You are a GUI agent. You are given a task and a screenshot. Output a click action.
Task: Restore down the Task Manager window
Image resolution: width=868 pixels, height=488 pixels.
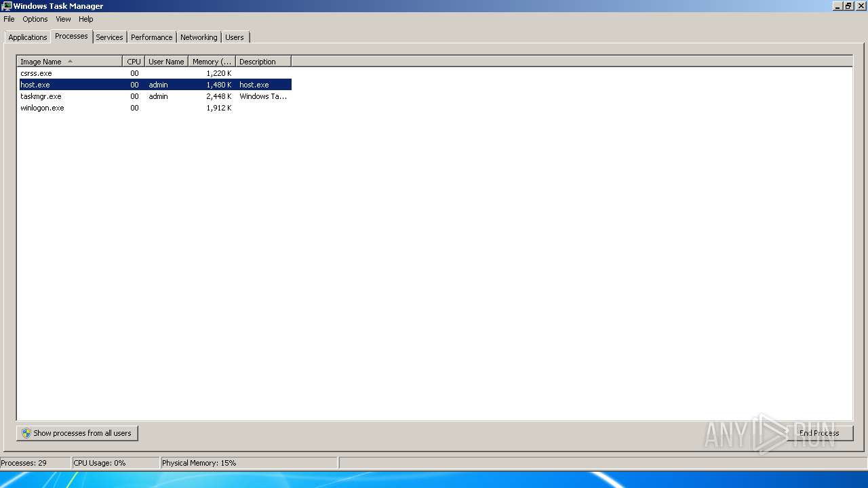[x=848, y=5]
